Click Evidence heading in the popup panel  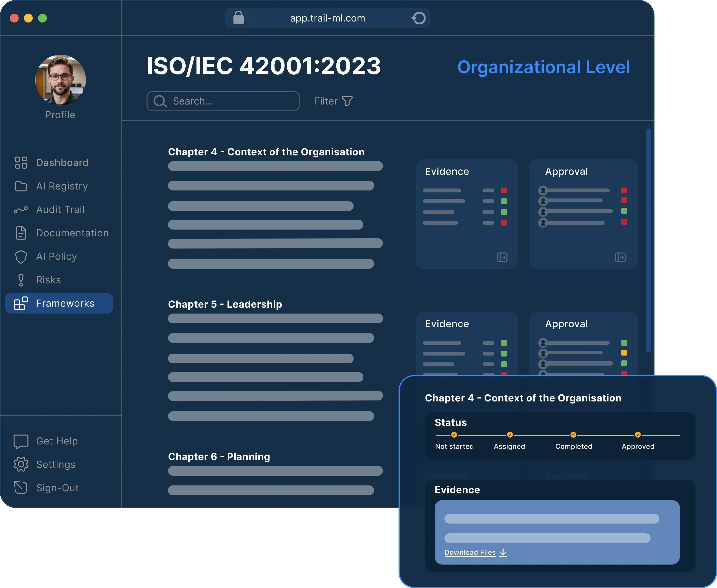pyautogui.click(x=457, y=490)
